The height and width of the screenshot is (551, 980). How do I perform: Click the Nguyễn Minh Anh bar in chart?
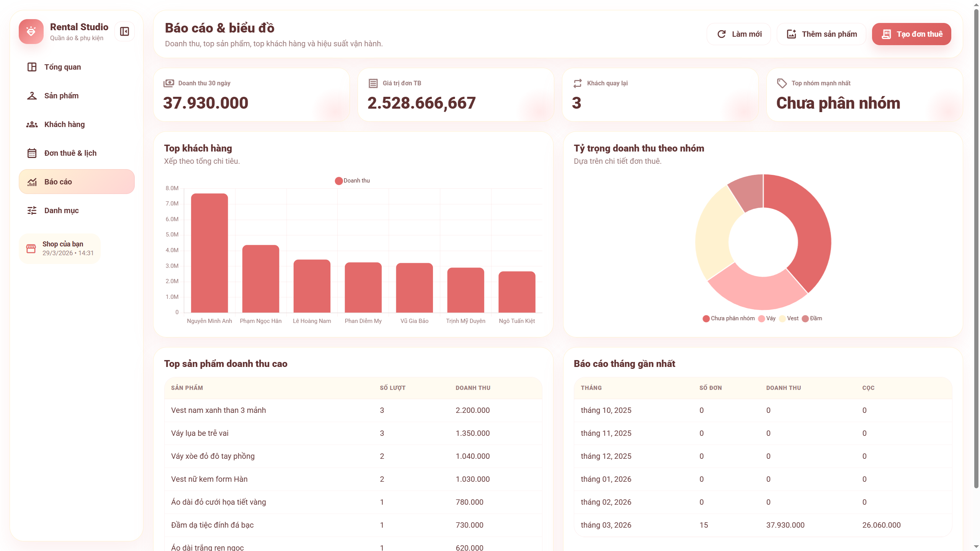(209, 253)
